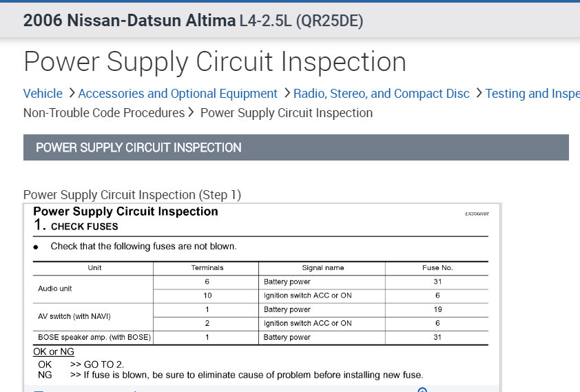Click the 2006 Nissan-Datsun Altima vehicle title
The image size is (580, 392).
coord(129,21)
